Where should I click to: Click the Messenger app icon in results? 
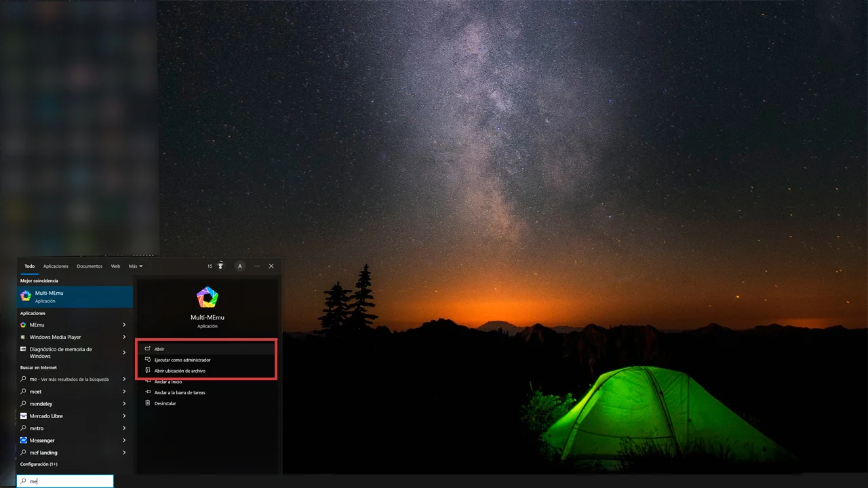click(x=24, y=441)
